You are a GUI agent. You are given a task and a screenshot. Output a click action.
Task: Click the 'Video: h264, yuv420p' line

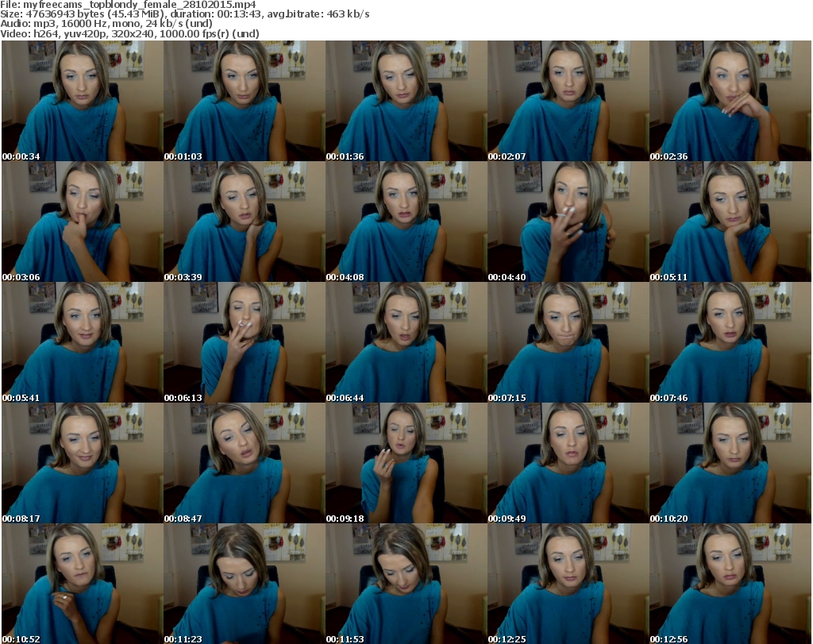pos(129,33)
